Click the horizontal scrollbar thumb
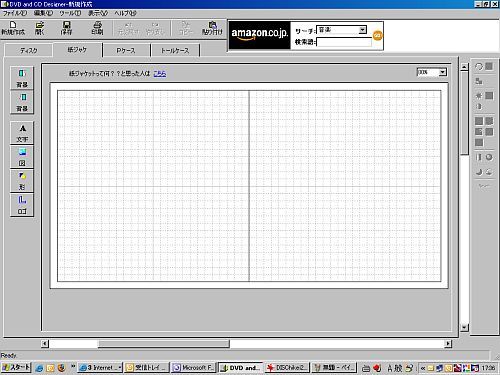 coord(164,343)
